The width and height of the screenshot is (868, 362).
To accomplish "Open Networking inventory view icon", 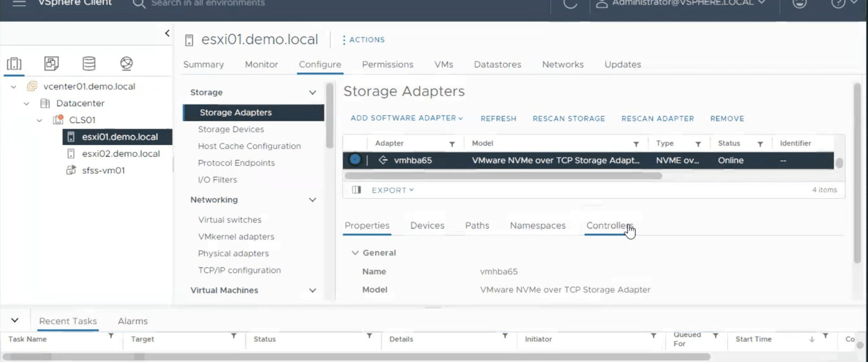I will pyautogui.click(x=127, y=63).
